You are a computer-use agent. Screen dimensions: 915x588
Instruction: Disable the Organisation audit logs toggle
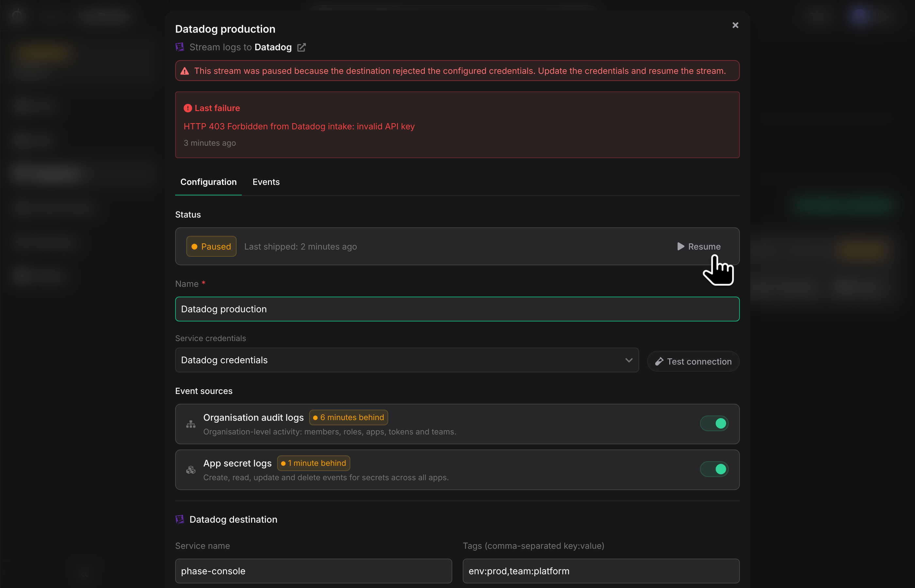pos(714,423)
